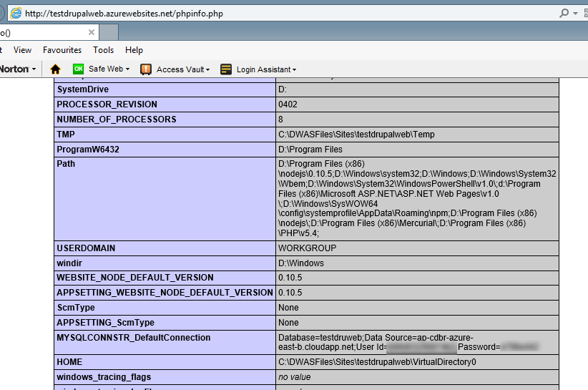Click the ProgramW6432 row label

(88, 150)
